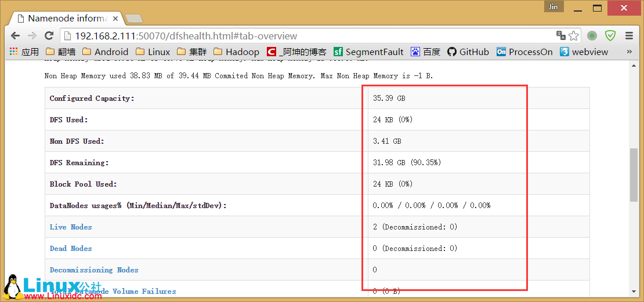Open the ProcessOn bookmark
The height and width of the screenshot is (302, 644).
[x=524, y=52]
